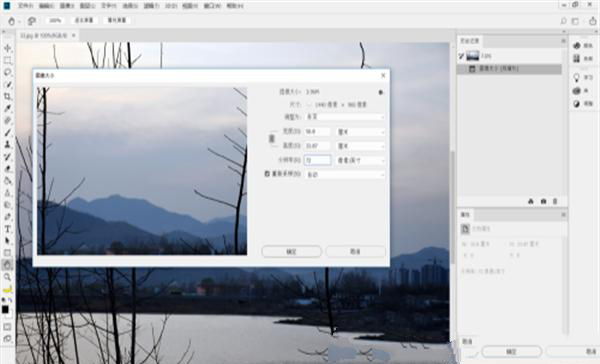This screenshot has width=600, height=364.
Task: Open the Swatches panel icon
Action: 577,59
